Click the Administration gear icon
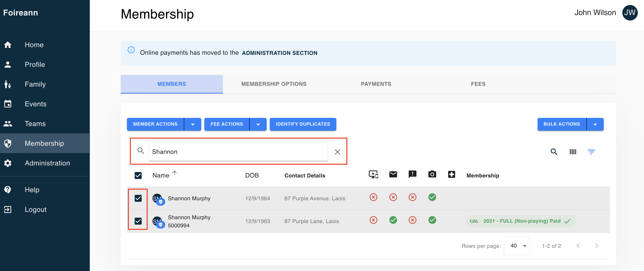Image resolution: width=644 pixels, height=271 pixels. pyautogui.click(x=8, y=163)
